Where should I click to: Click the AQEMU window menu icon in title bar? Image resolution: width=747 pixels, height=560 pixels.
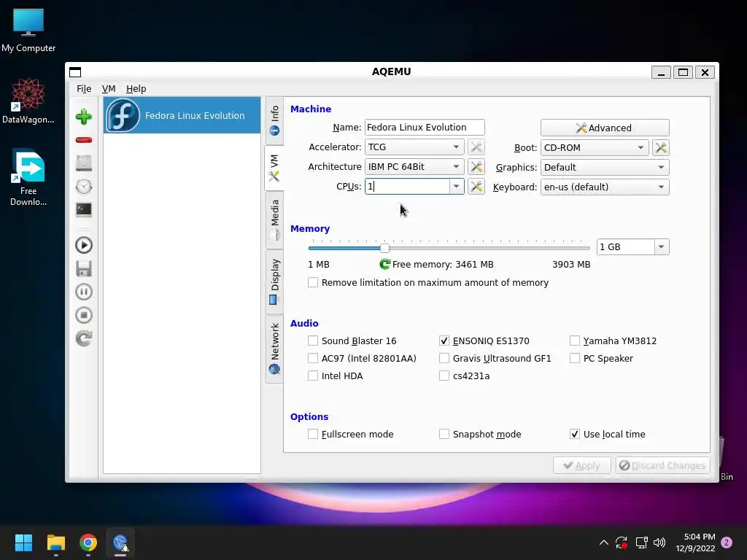click(x=75, y=72)
